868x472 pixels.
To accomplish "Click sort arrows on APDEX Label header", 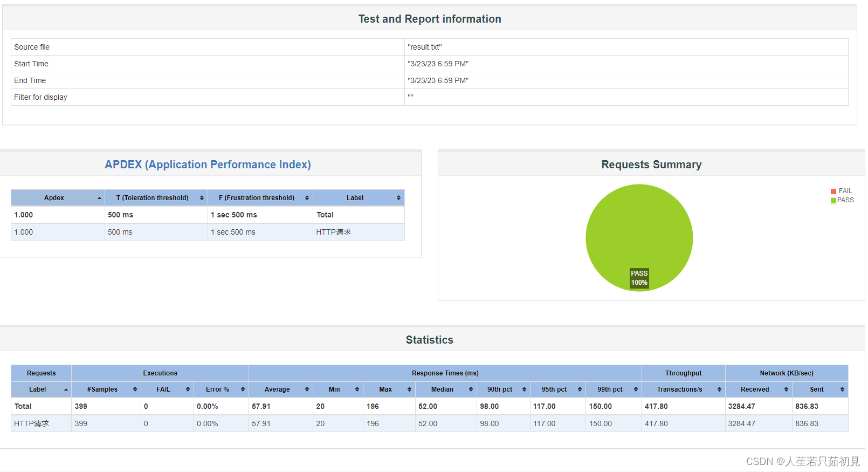I will [x=398, y=198].
